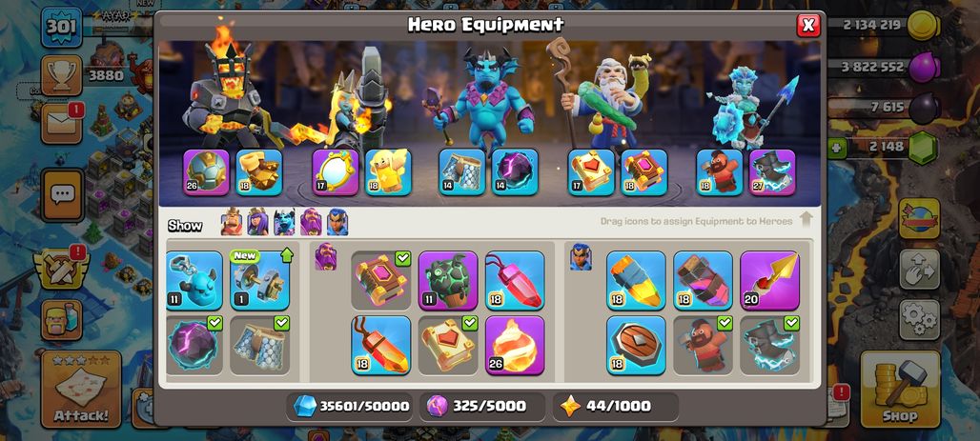Screen dimensions: 980x441
Task: Tap the Rocket Spear equipment icon
Action: coord(636,280)
